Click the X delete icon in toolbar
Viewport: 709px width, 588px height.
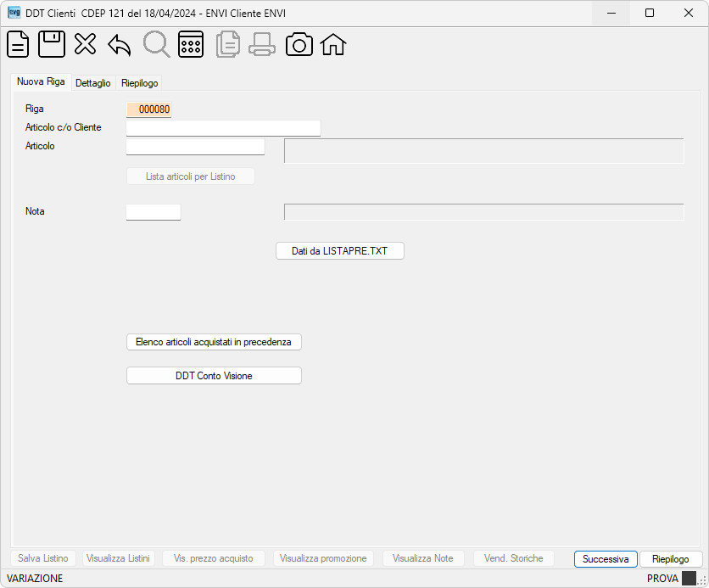(x=85, y=44)
